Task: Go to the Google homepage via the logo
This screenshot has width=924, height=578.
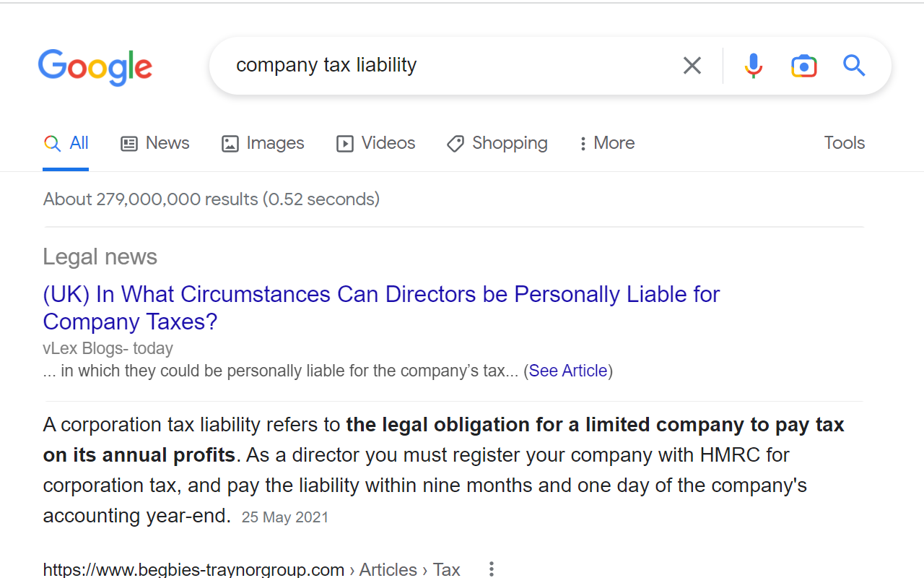Action: [x=95, y=67]
